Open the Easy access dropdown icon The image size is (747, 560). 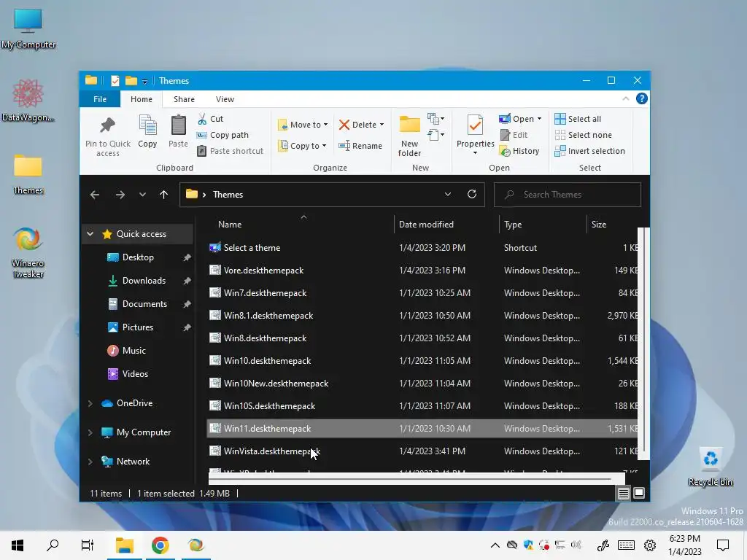pos(436,135)
